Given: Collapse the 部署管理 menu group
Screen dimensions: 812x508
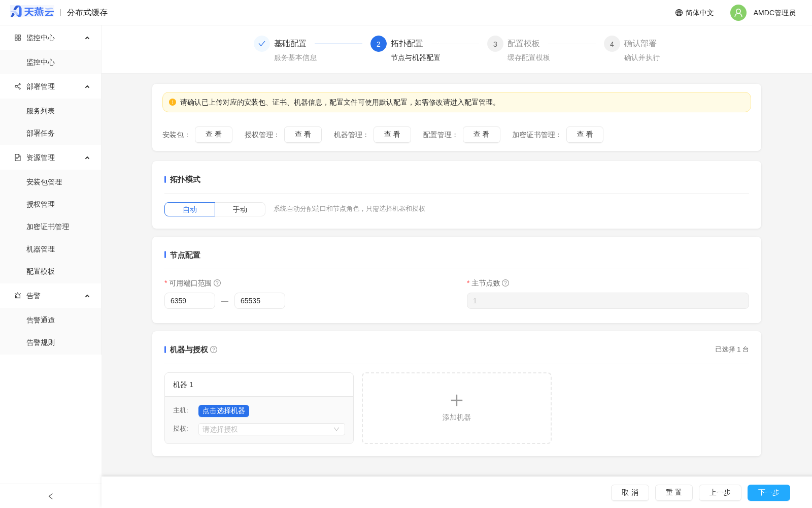Looking at the screenshot, I should pyautogui.click(x=87, y=86).
